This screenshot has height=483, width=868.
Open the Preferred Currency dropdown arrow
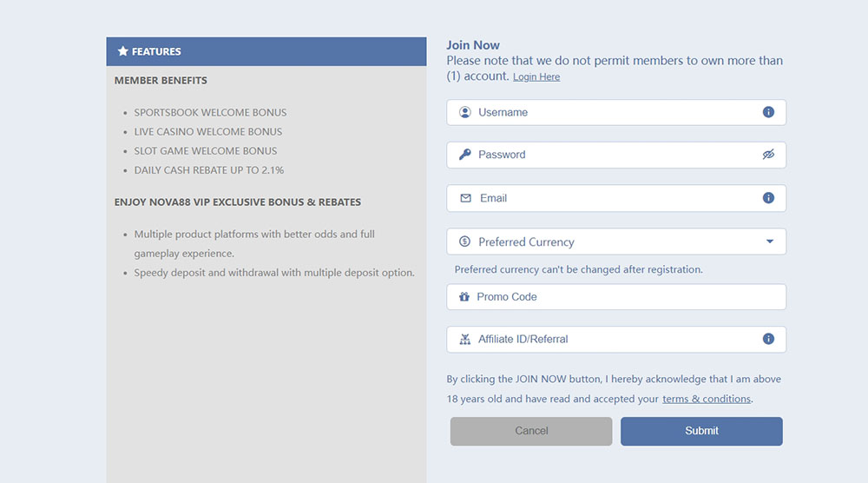pos(769,241)
